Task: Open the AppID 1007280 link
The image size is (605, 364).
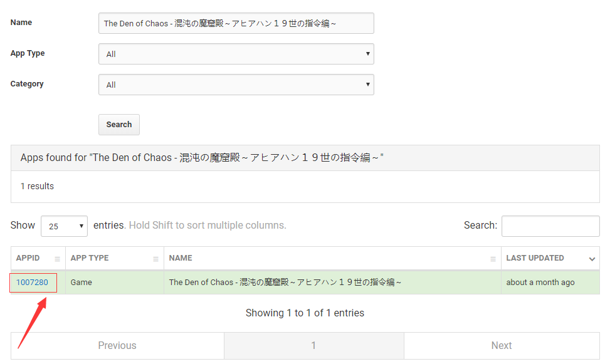Action: [32, 283]
